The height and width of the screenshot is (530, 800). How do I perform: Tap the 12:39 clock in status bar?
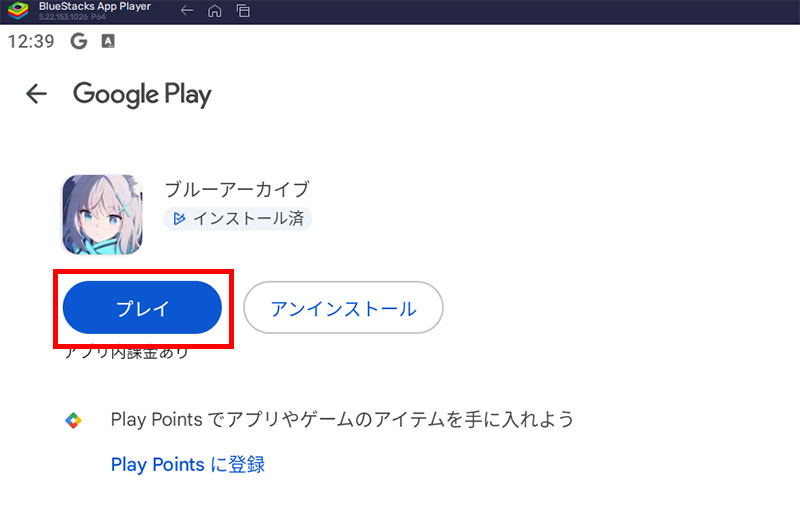(x=30, y=42)
